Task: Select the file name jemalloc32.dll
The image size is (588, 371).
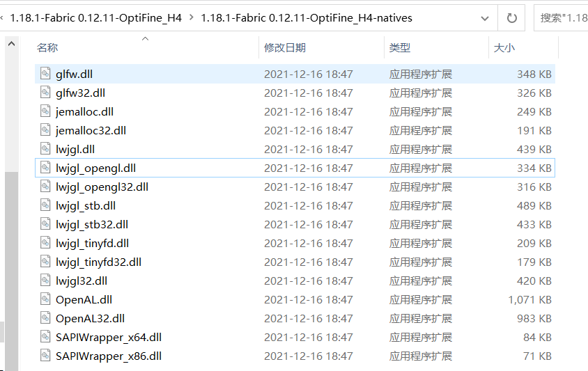Action: point(91,130)
